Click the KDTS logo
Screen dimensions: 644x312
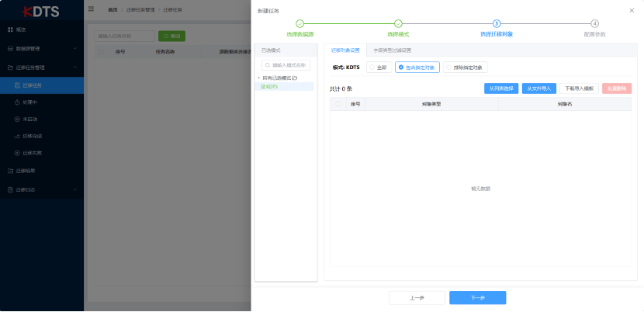point(41,11)
